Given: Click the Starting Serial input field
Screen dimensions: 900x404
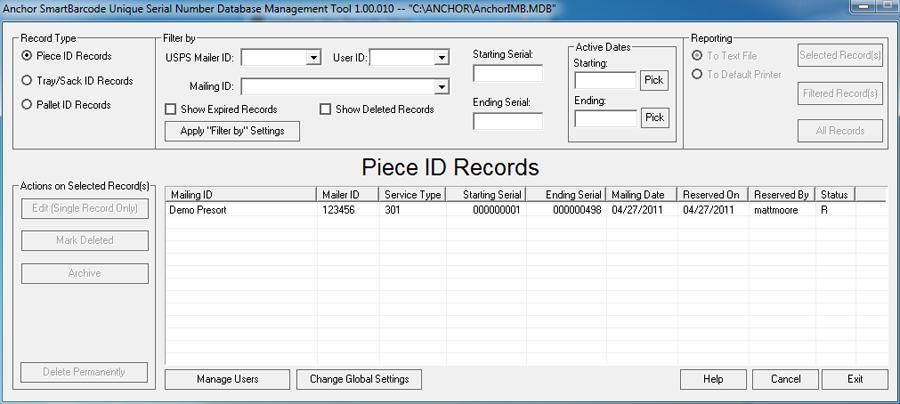Looking at the screenshot, I should pyautogui.click(x=507, y=73).
